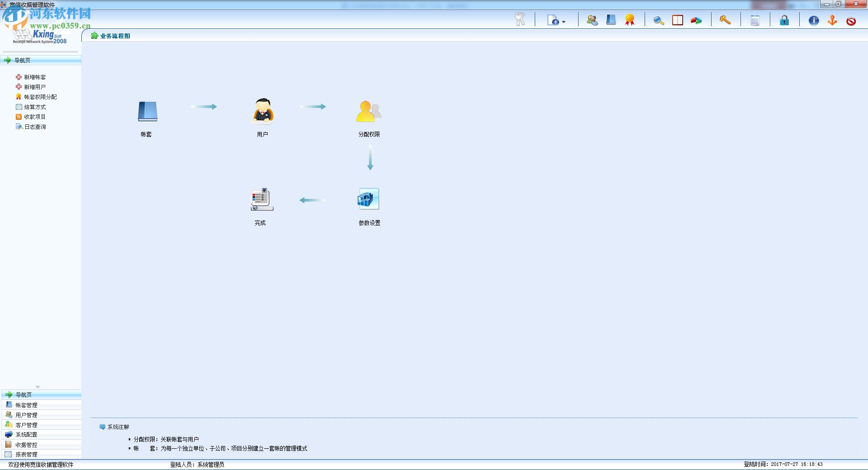Click the 系统注解 heading
Image resolution: width=868 pixels, height=470 pixels.
(118, 427)
